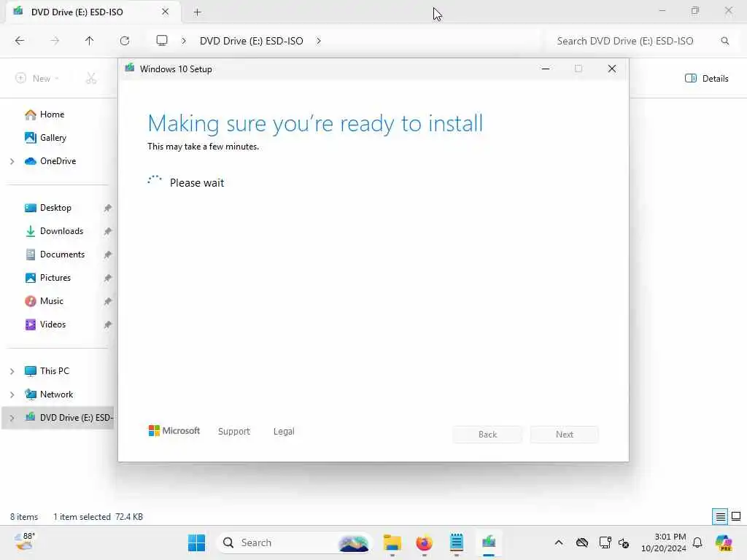Open notifications bell icon

click(x=697, y=542)
